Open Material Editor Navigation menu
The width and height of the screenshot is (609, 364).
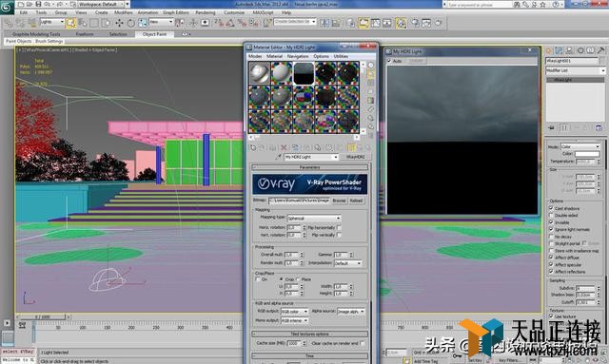click(298, 56)
